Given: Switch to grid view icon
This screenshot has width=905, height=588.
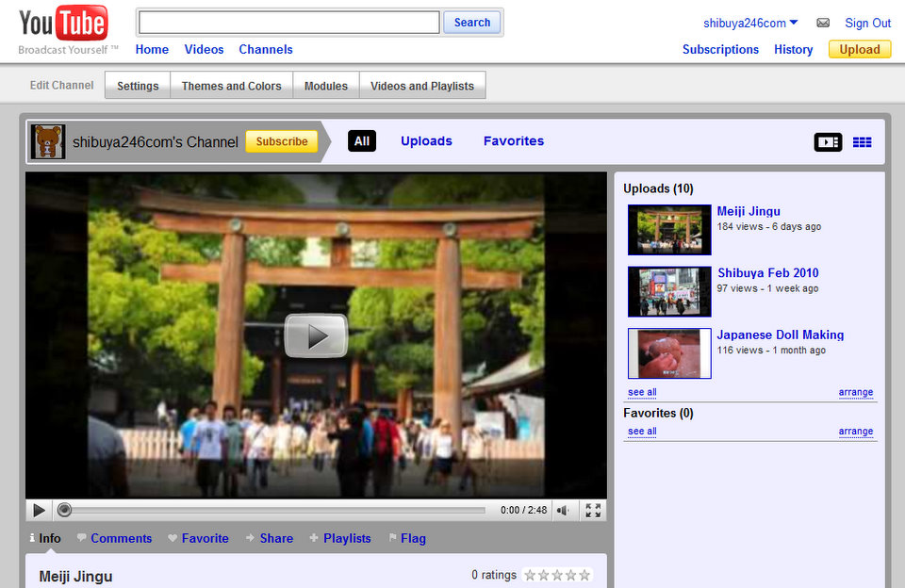Looking at the screenshot, I should (863, 142).
